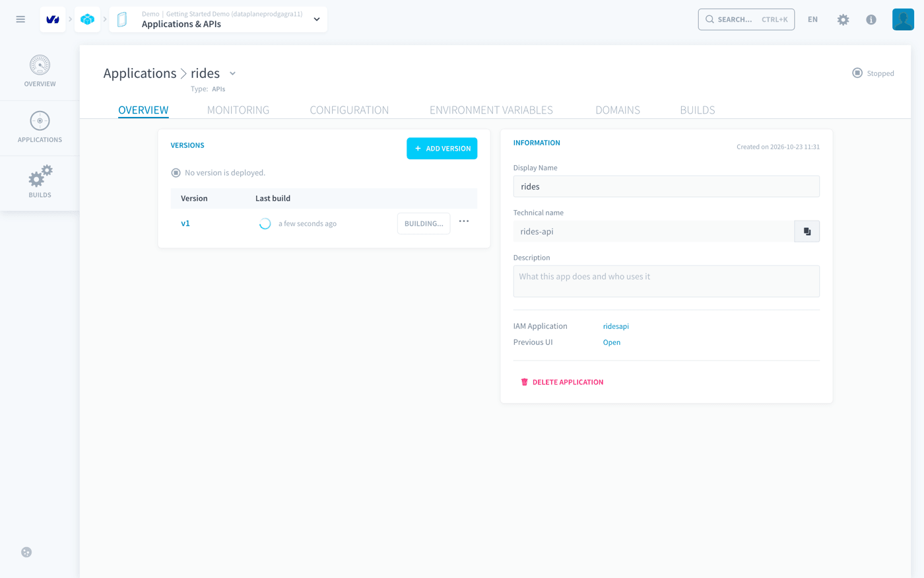Open the user profile avatar

coord(903,20)
